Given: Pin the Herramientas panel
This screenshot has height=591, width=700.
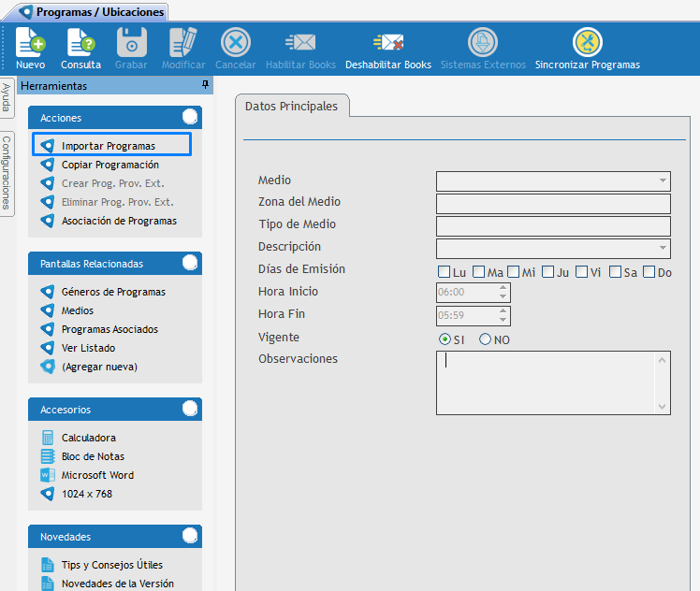Looking at the screenshot, I should [205, 85].
